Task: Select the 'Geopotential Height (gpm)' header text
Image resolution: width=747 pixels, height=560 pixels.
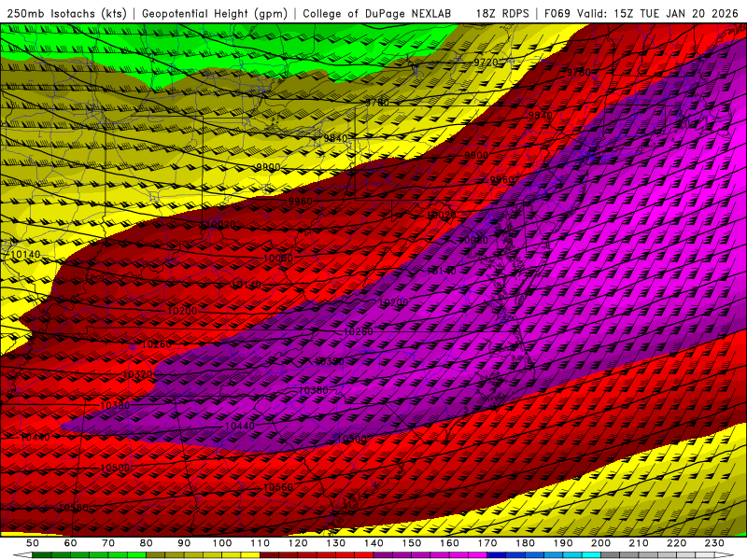Action: [x=215, y=14]
